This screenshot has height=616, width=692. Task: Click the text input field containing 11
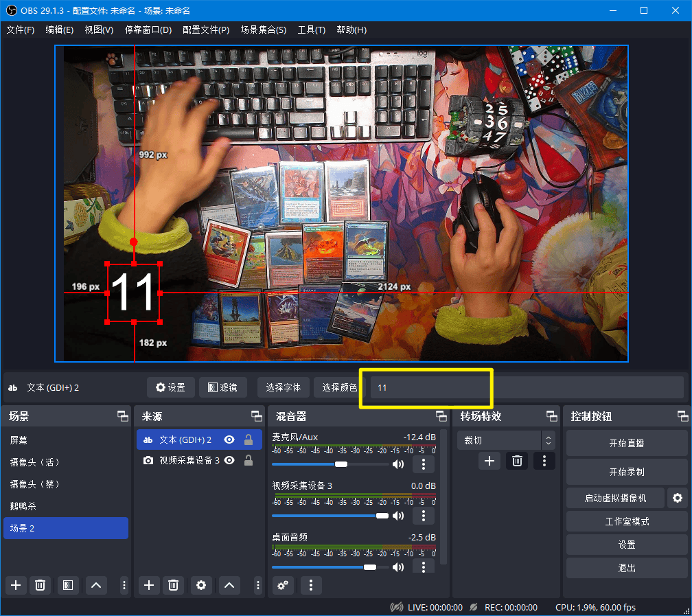pos(527,387)
